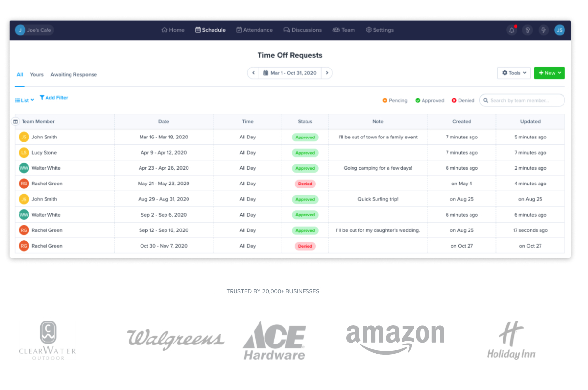Click the Approved badge for John Smith Mar 16
This screenshot has height=390, width=588.
coord(305,137)
